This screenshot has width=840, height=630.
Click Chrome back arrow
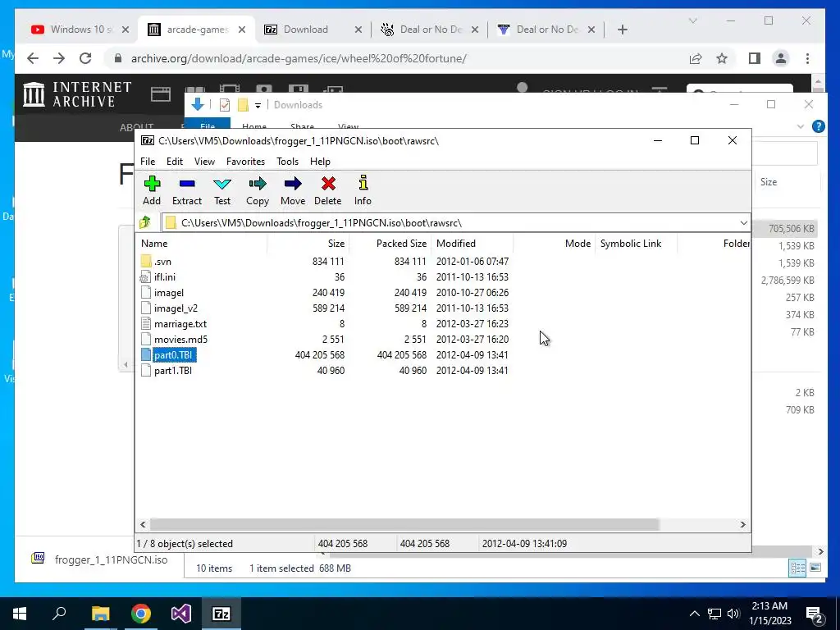[33, 58]
